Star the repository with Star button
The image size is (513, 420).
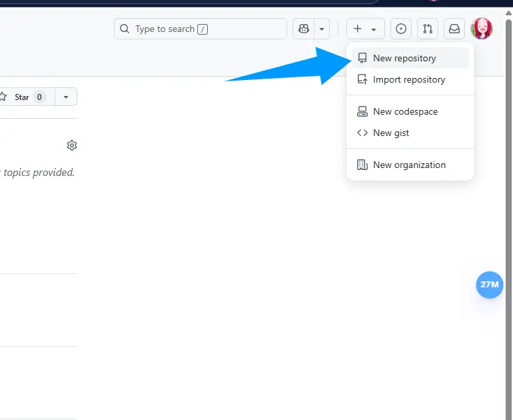17,97
